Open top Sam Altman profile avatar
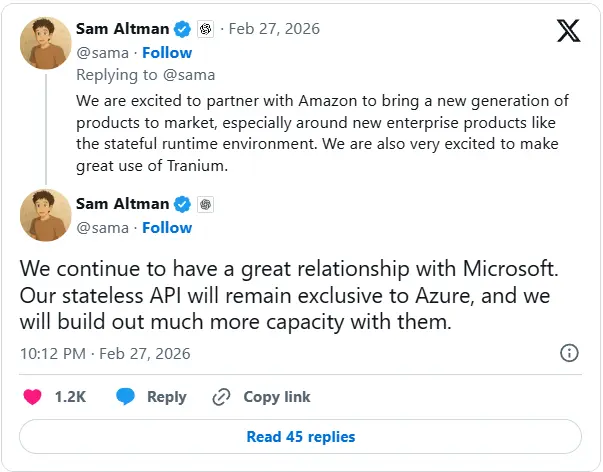Viewport: 603px width, 472px height. coord(45,41)
